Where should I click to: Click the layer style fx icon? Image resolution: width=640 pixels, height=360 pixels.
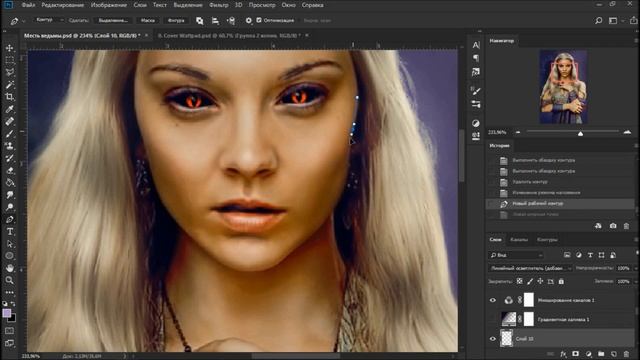pyautogui.click(x=563, y=354)
